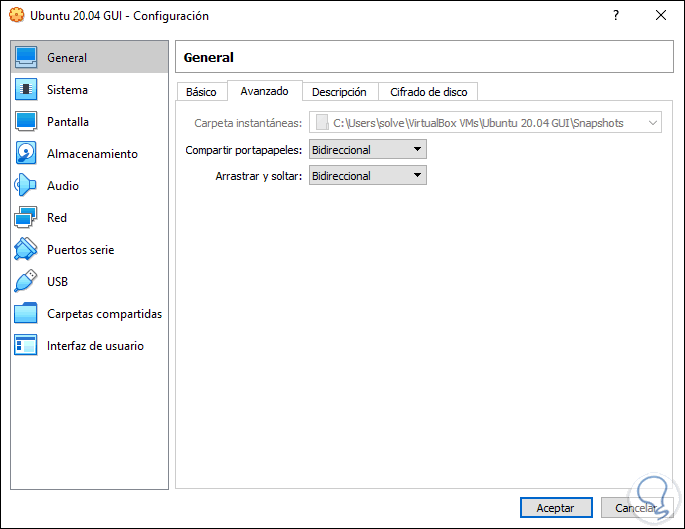Switch to the Básico tab
685x529 pixels.
pyautogui.click(x=201, y=92)
